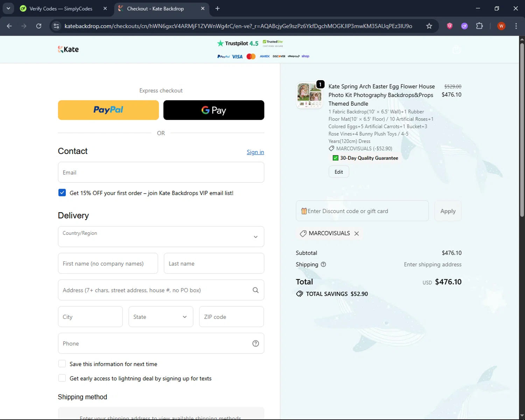
Task: Switch to the Verify Codes SimplyCodes tab
Action: click(61, 8)
